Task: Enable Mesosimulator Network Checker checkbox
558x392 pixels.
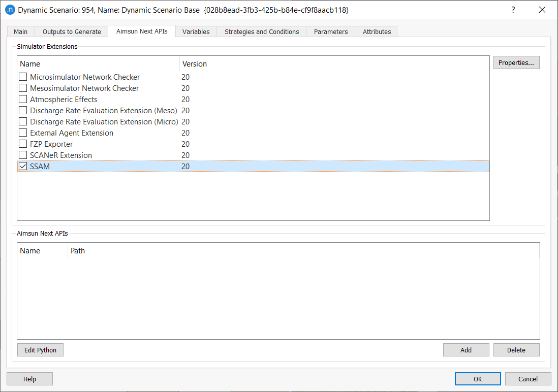Action: coord(23,88)
